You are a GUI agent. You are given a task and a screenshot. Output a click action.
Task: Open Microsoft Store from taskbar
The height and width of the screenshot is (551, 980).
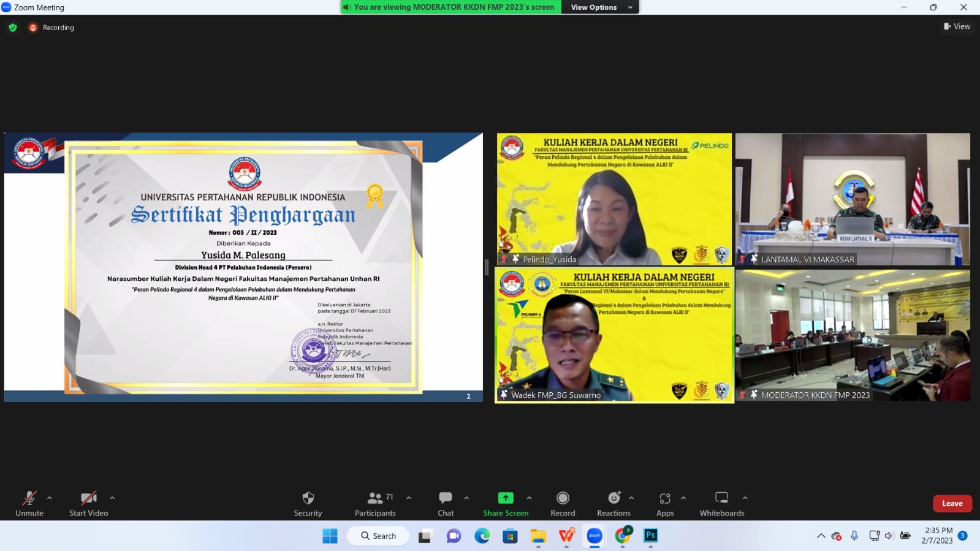510,536
